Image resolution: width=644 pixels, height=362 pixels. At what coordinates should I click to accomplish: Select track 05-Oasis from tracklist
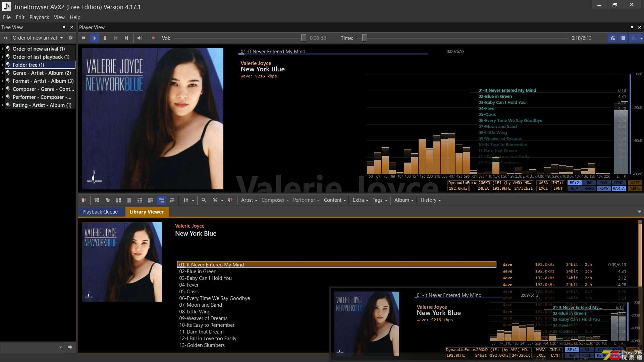[189, 291]
